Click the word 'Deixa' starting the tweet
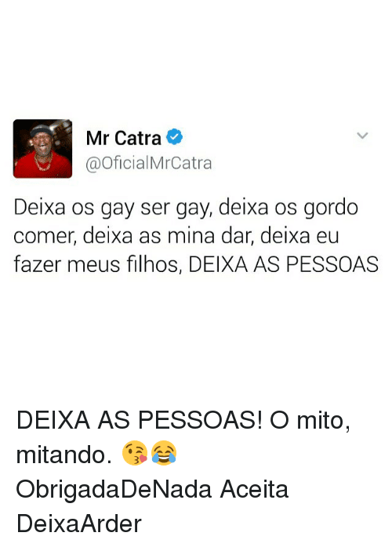392x547 pixels. (39, 207)
